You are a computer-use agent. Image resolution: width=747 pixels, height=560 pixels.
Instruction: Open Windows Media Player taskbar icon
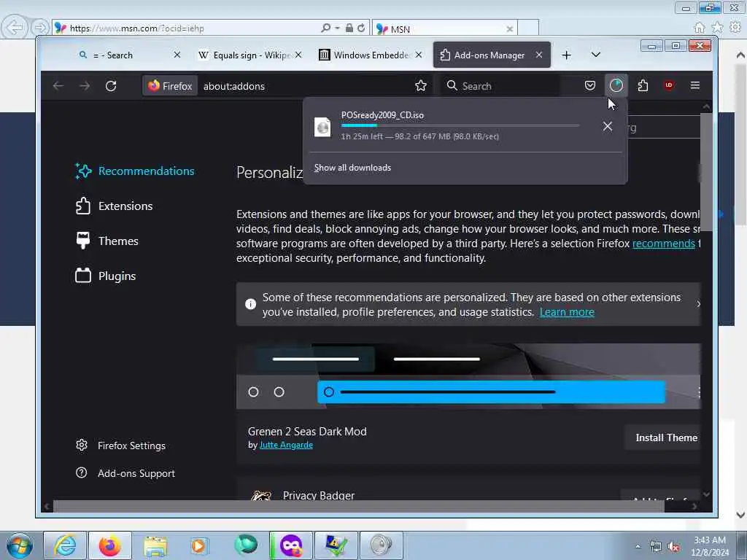pyautogui.click(x=198, y=545)
